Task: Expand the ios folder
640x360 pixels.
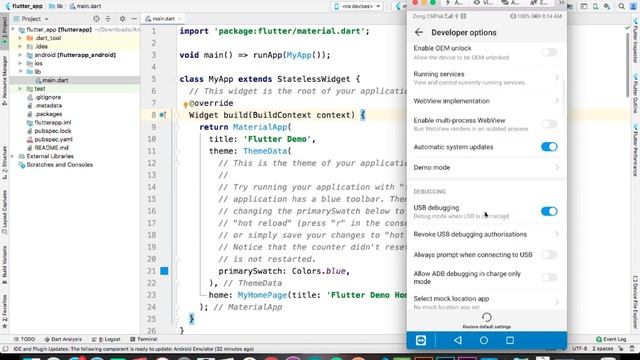Action: click(x=20, y=63)
